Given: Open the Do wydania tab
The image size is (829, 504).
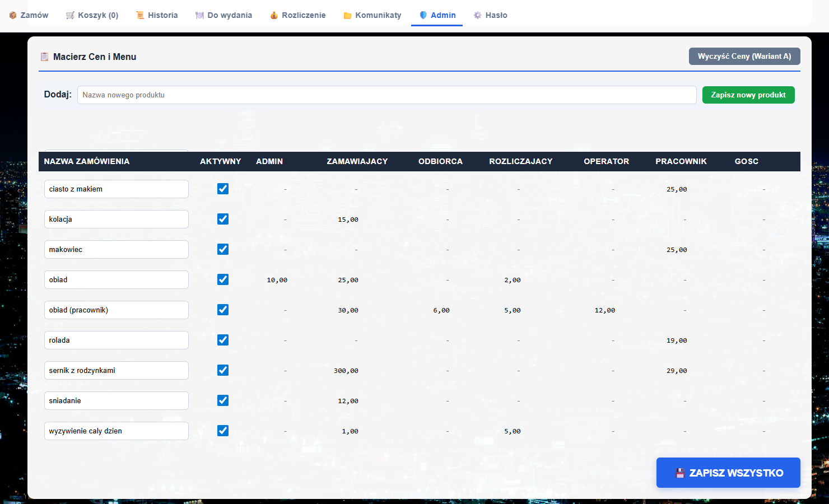Looking at the screenshot, I should (223, 15).
